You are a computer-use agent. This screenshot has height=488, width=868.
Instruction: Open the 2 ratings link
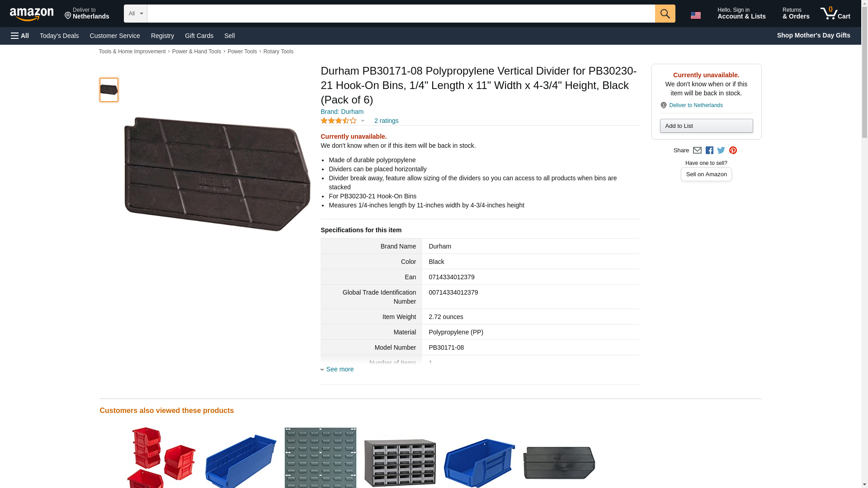click(386, 121)
